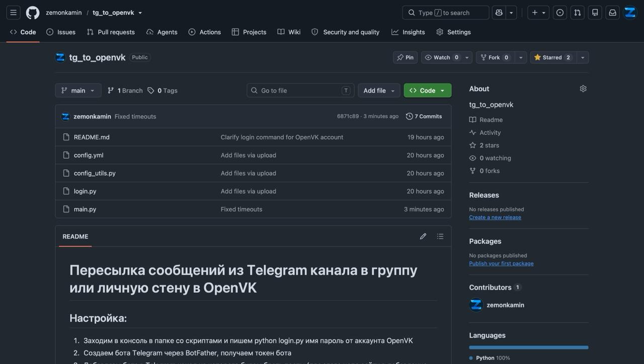644x364 pixels.
Task: Switch to the Issues tab
Action: tap(61, 32)
